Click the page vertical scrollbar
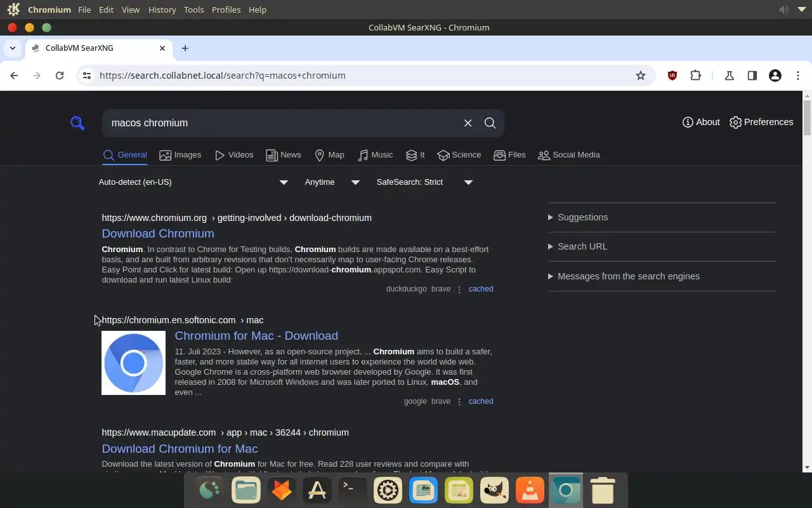The image size is (812, 508). [x=807, y=116]
